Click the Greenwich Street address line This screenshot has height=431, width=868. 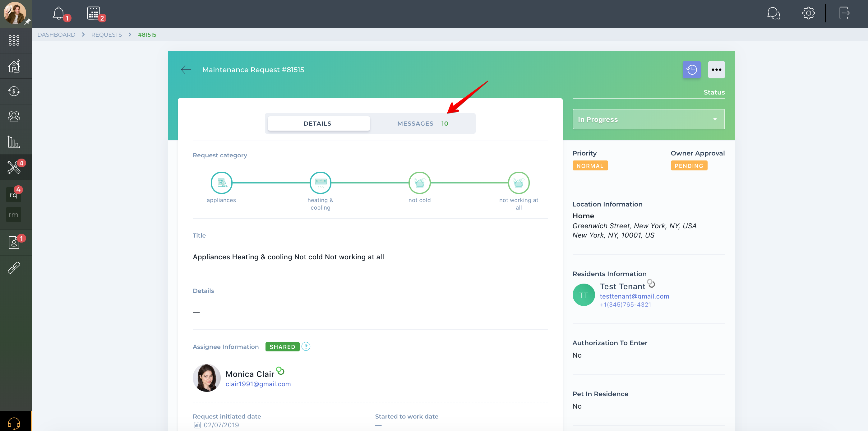click(634, 226)
